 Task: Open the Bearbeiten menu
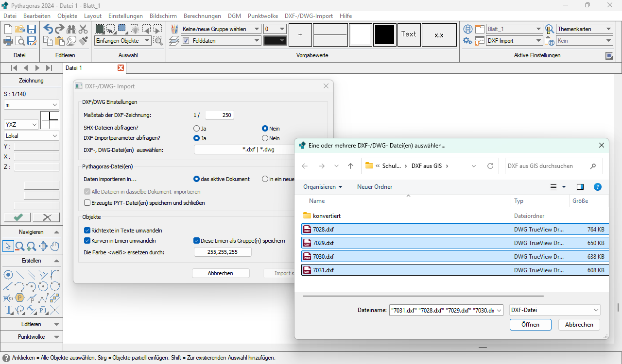click(37, 16)
